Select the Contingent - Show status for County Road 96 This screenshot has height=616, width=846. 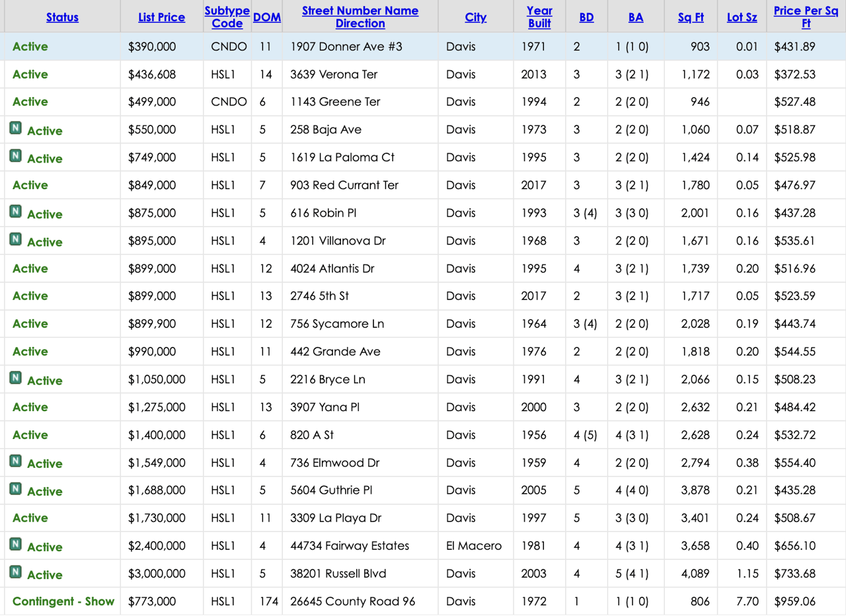point(63,601)
